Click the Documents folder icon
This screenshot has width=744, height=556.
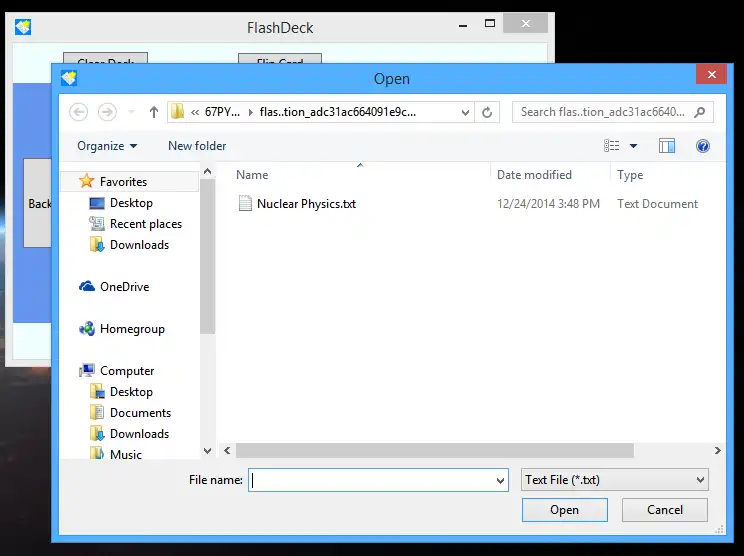pos(97,412)
